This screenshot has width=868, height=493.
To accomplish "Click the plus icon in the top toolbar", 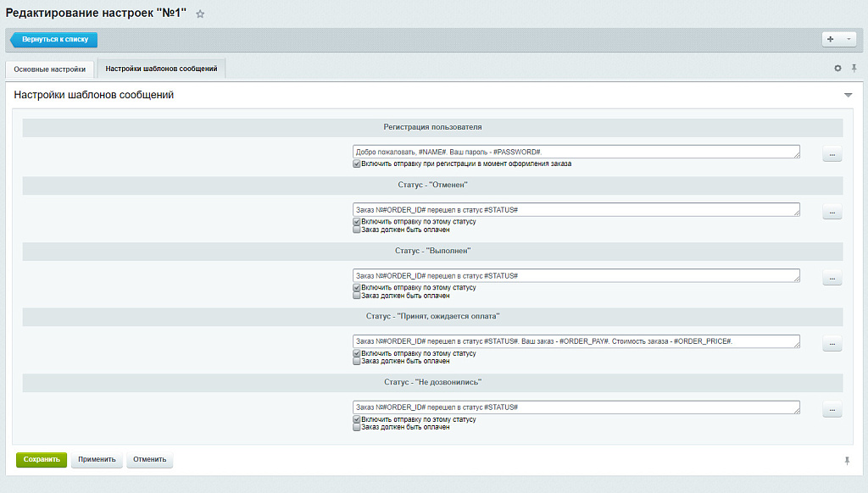I will [x=831, y=39].
